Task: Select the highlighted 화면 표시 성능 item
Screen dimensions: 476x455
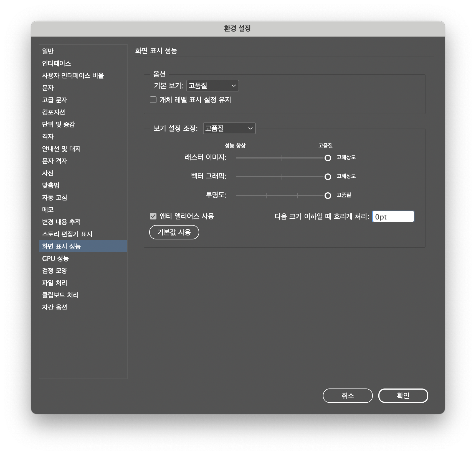Action: point(83,246)
